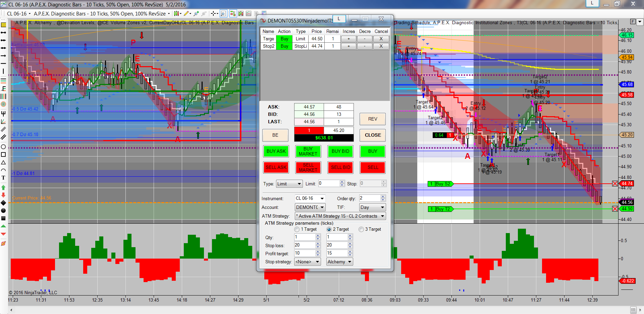Select the black diamond marker tool
This screenshot has height=314, width=644.
[3, 203]
